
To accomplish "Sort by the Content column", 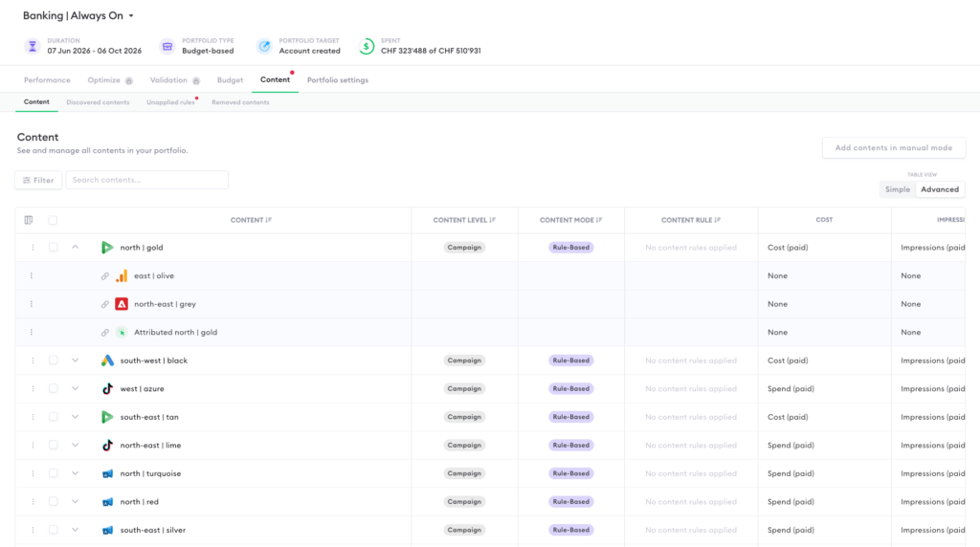I will coord(251,220).
